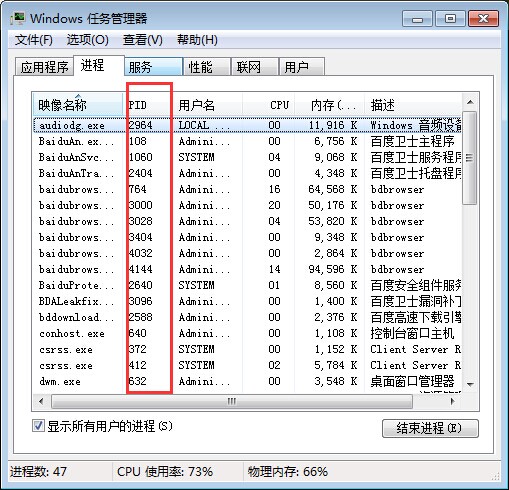
Task: Select the conhost.exe process row
Action: pos(247,333)
